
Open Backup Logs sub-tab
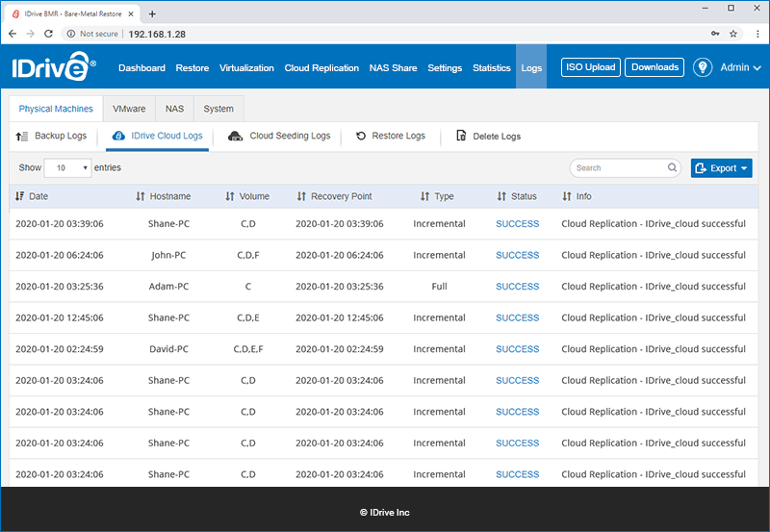(x=52, y=136)
